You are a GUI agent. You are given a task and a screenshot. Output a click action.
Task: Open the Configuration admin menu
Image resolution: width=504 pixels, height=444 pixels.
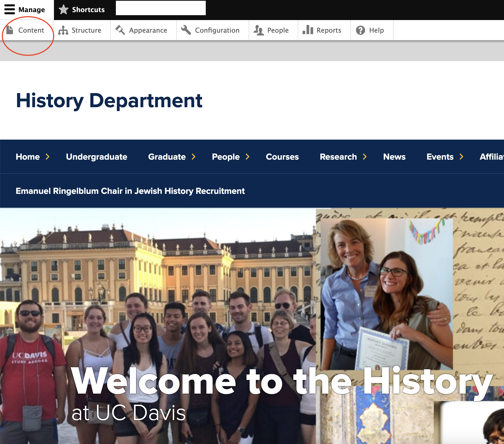click(213, 30)
